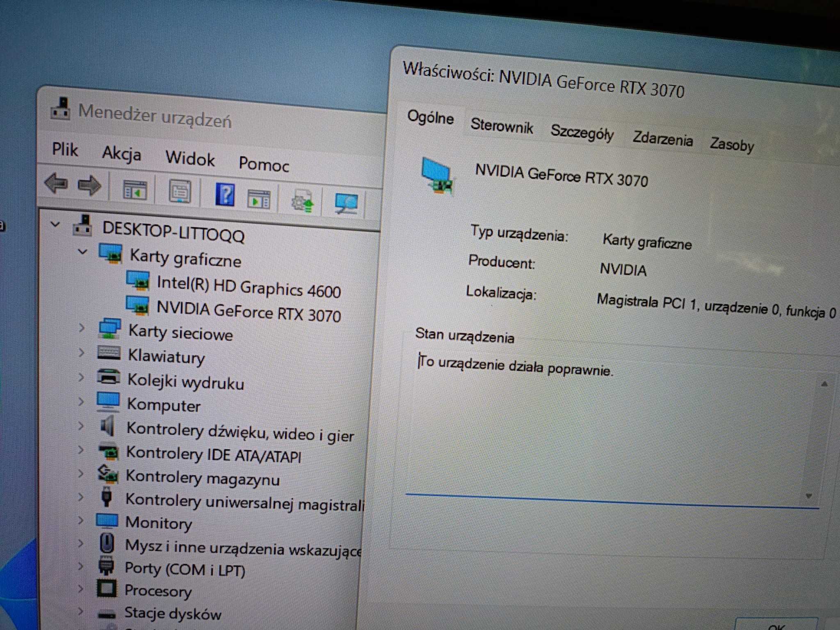Click the mouse devices icon
Viewport: 840px width, 630px height.
tap(107, 543)
